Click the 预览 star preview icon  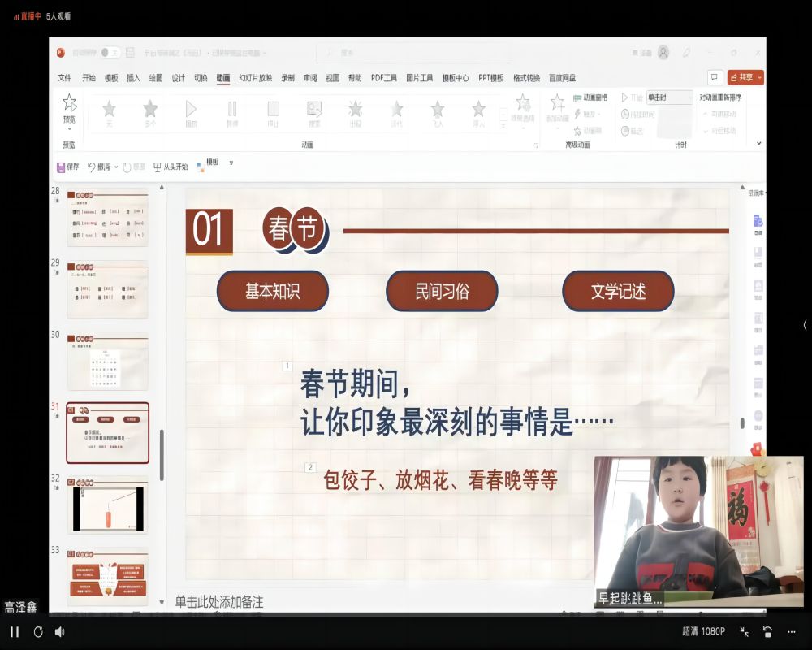(x=69, y=102)
